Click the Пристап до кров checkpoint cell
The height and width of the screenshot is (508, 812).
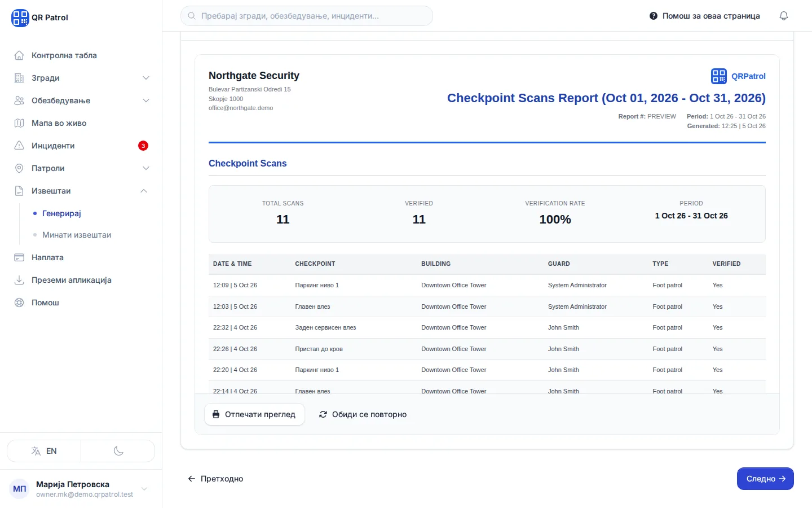coord(319,349)
